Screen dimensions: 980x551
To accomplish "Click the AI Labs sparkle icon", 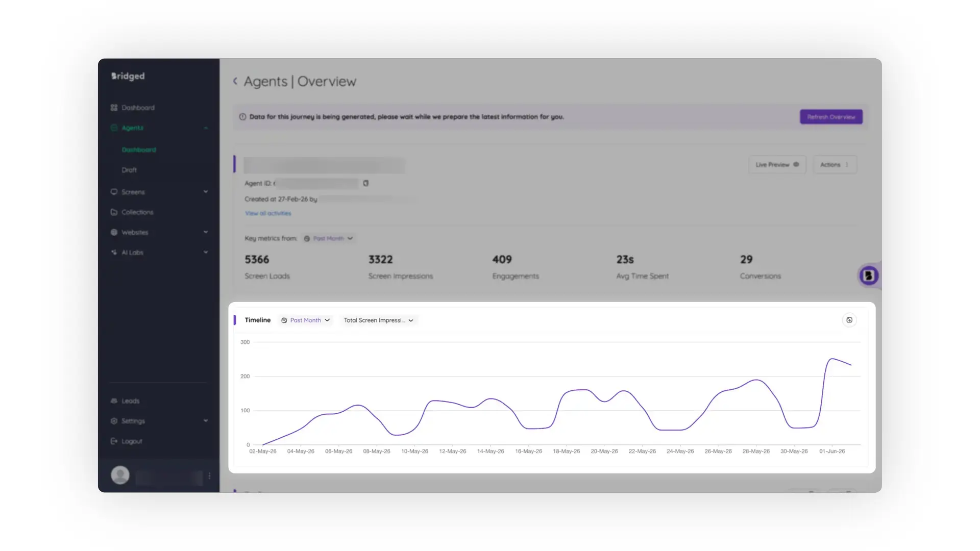I will tap(114, 253).
